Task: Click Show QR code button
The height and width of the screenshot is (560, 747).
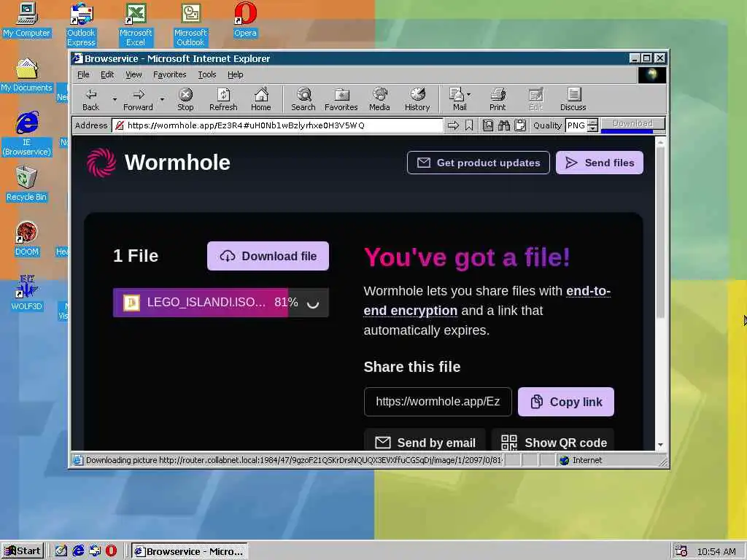Action: pyautogui.click(x=553, y=440)
